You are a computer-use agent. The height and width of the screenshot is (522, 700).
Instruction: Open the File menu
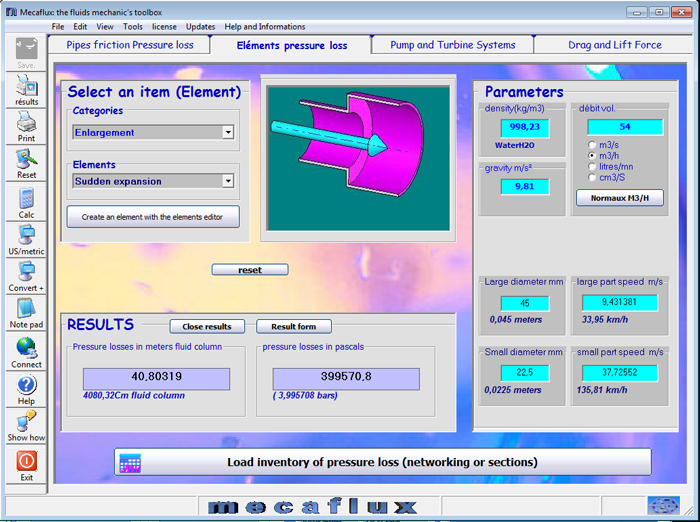[x=58, y=27]
